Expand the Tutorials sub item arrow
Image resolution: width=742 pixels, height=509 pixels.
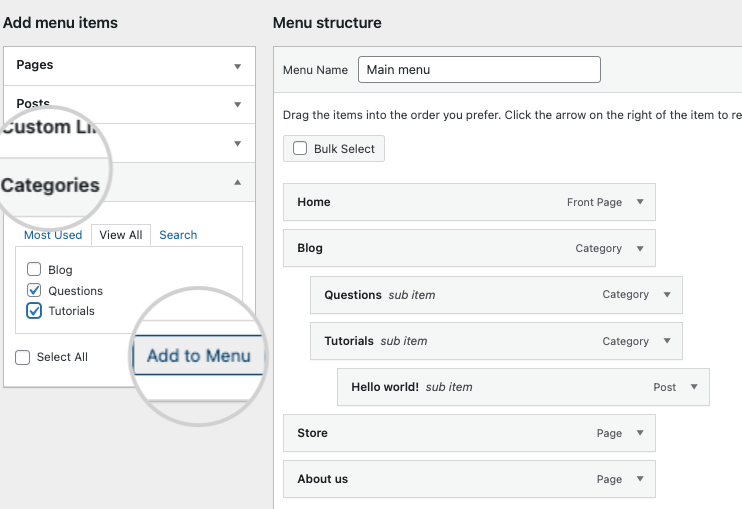tap(667, 341)
